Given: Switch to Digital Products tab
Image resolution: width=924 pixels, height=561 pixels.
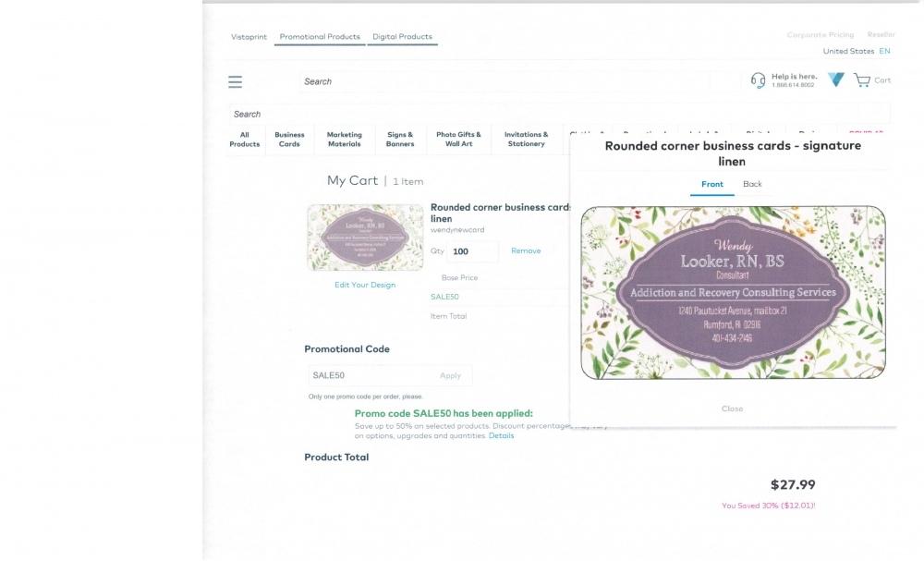Looking at the screenshot, I should click(x=402, y=37).
